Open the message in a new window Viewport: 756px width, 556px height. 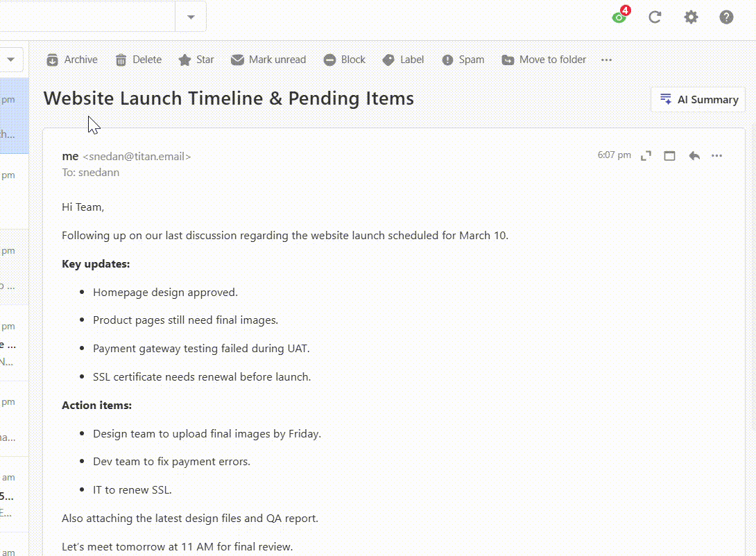pos(670,155)
